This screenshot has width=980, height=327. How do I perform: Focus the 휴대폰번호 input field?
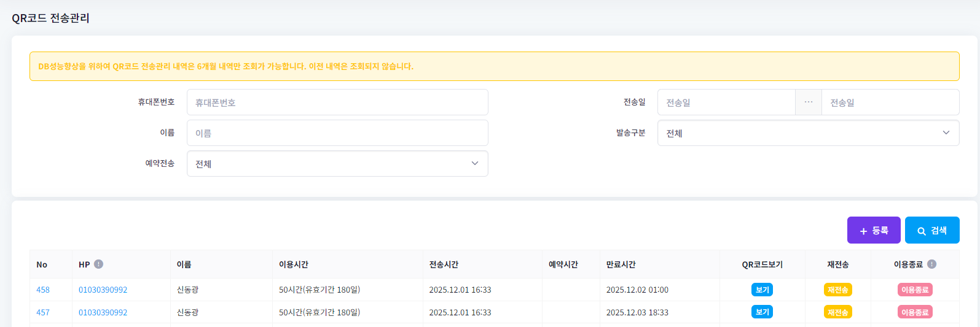coord(337,102)
